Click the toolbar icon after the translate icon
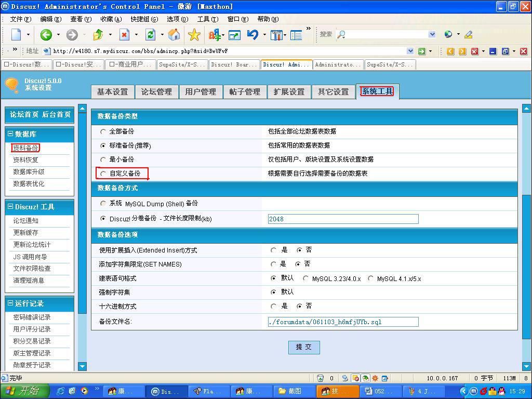The width and height of the screenshot is (532, 399). click(x=234, y=35)
